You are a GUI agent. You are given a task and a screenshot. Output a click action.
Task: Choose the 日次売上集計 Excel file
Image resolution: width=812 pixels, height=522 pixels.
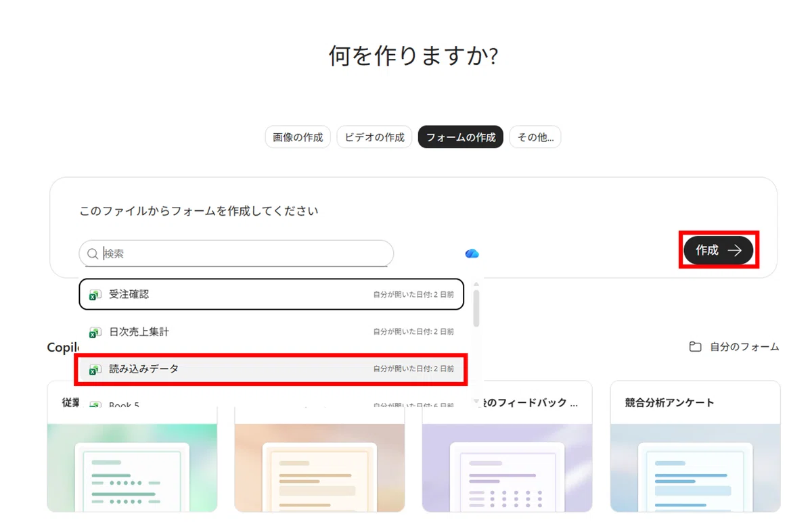tap(271, 332)
